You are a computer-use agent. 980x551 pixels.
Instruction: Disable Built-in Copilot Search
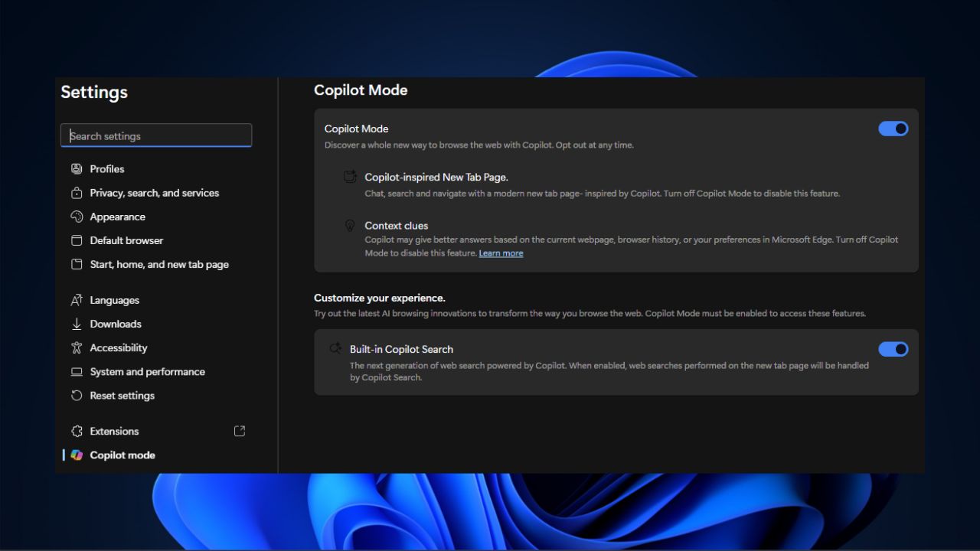[893, 349]
